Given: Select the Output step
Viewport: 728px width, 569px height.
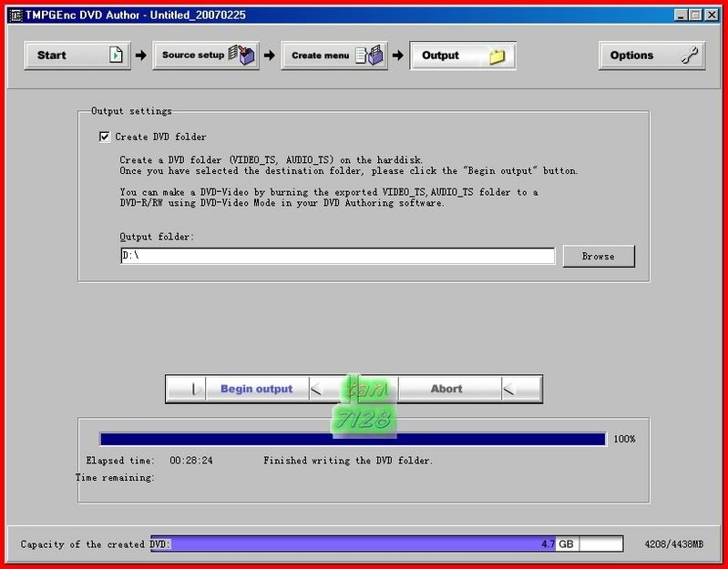Looking at the screenshot, I should click(x=463, y=56).
